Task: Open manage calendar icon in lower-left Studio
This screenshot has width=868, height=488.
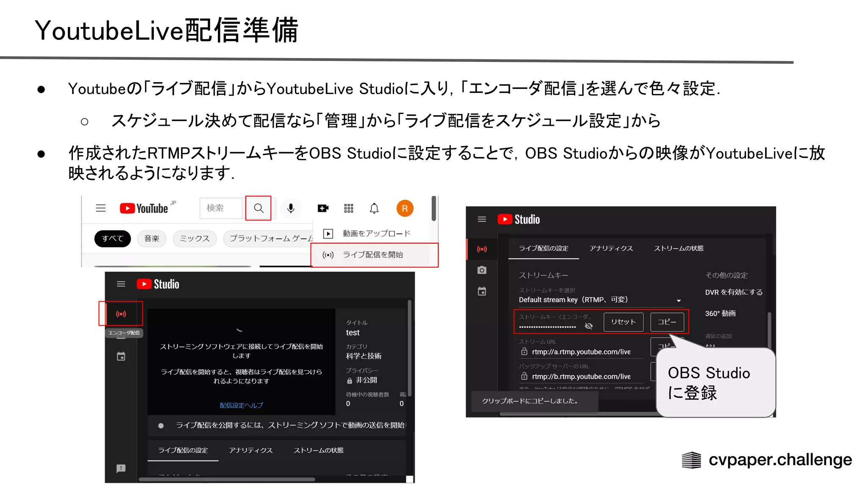Action: coord(121,357)
